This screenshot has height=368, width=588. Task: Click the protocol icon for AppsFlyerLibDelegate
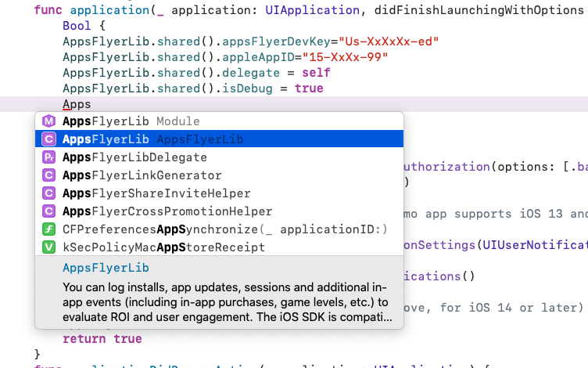click(x=48, y=157)
